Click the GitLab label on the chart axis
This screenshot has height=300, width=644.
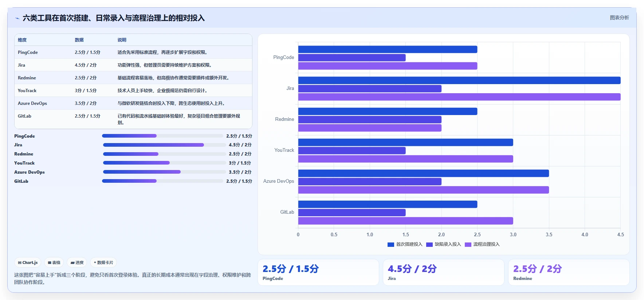287,212
